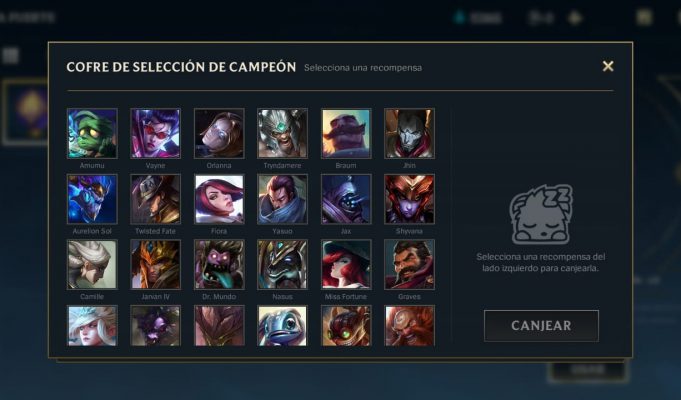Viewport: 681px width, 400px height.
Task: Select Shyvana from the champion grid
Action: (410, 199)
